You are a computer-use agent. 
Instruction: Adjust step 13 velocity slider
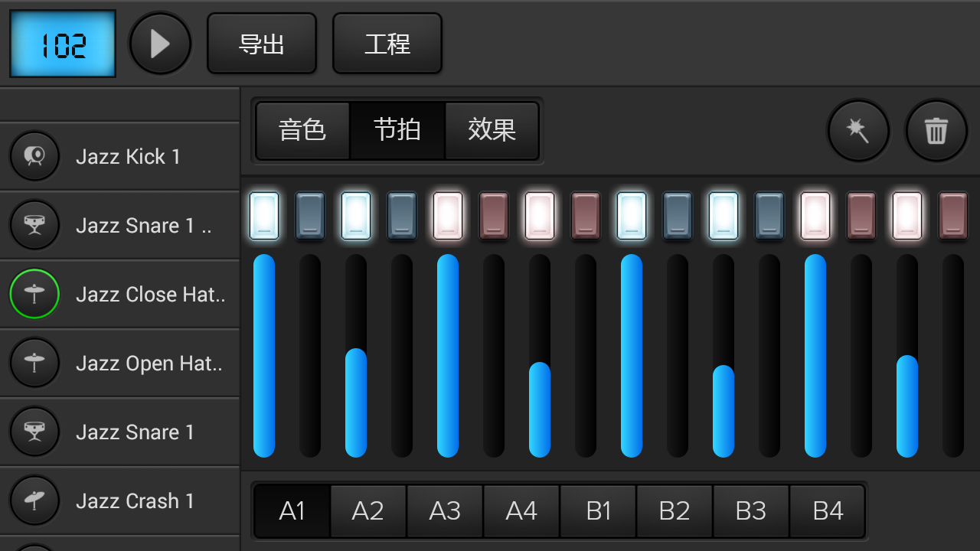[815, 356]
